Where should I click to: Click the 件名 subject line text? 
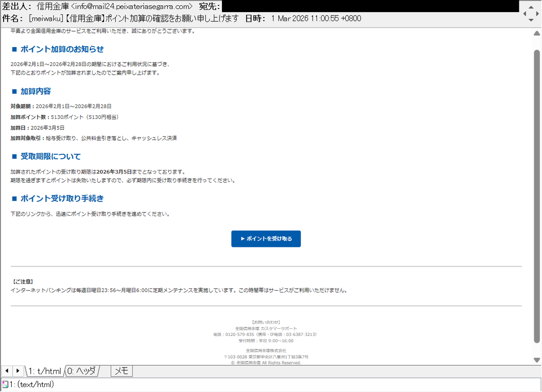[x=122, y=19]
